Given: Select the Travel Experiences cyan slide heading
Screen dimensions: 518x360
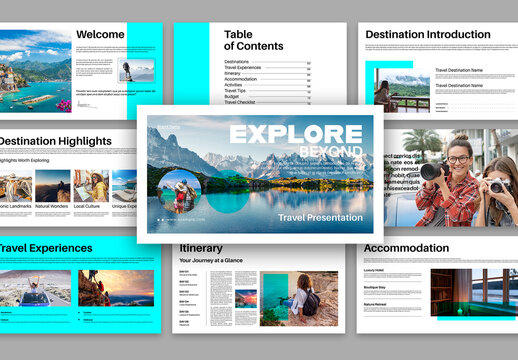Looking at the screenshot, I should point(46,248).
